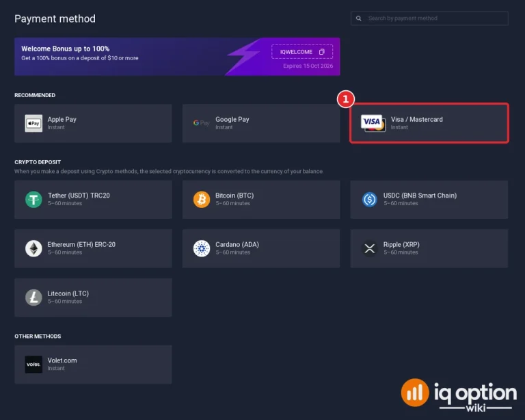Click the Volet logo icon

(33, 365)
